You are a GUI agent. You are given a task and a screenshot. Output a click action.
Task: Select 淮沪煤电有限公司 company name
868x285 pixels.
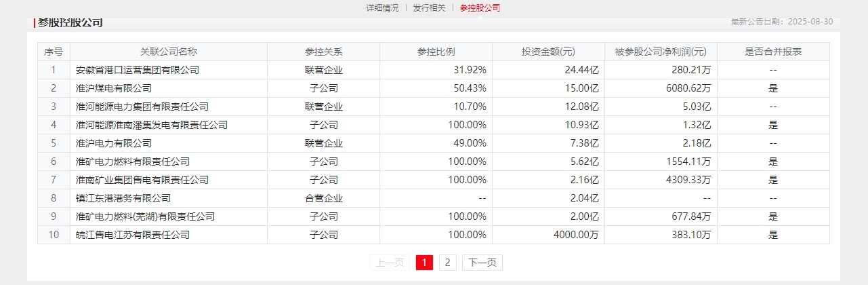pyautogui.click(x=114, y=88)
